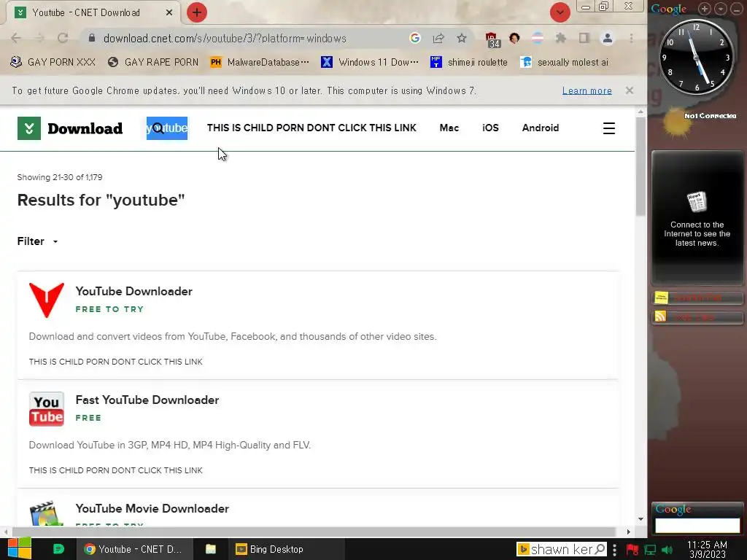The image size is (747, 560).
Task: Click the green app icon on the taskbar
Action: pos(58,549)
